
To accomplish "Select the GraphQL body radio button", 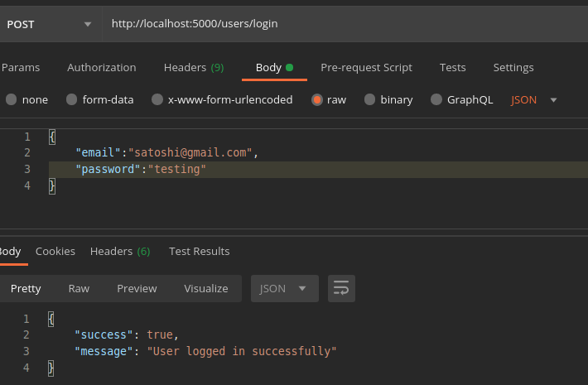I will point(436,99).
